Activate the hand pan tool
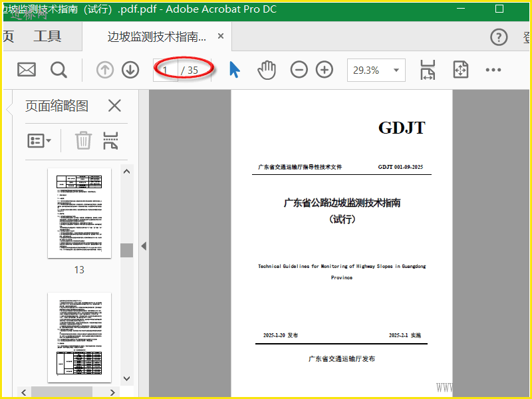Image resolution: width=532 pixels, height=399 pixels. [x=267, y=70]
